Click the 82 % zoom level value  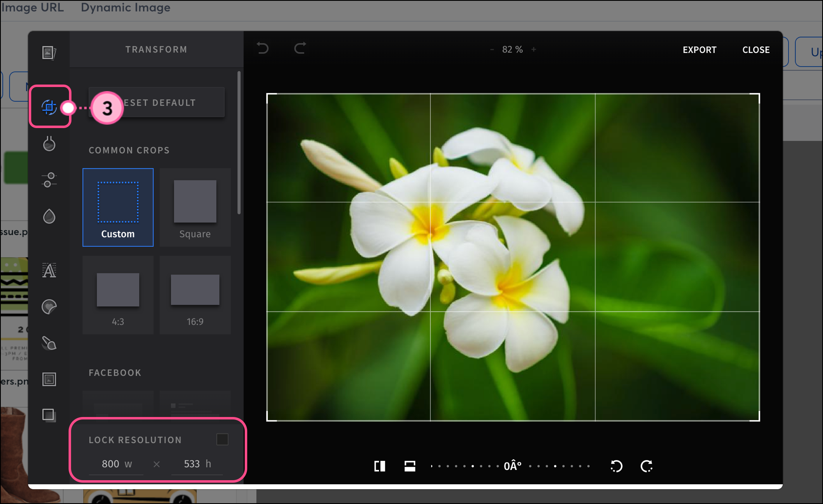point(512,50)
